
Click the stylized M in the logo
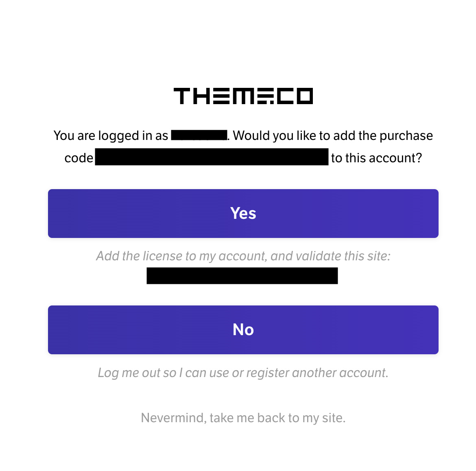(x=243, y=96)
